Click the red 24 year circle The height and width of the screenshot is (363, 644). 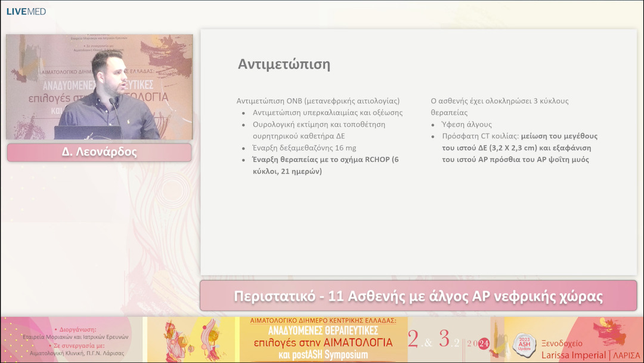483,343
